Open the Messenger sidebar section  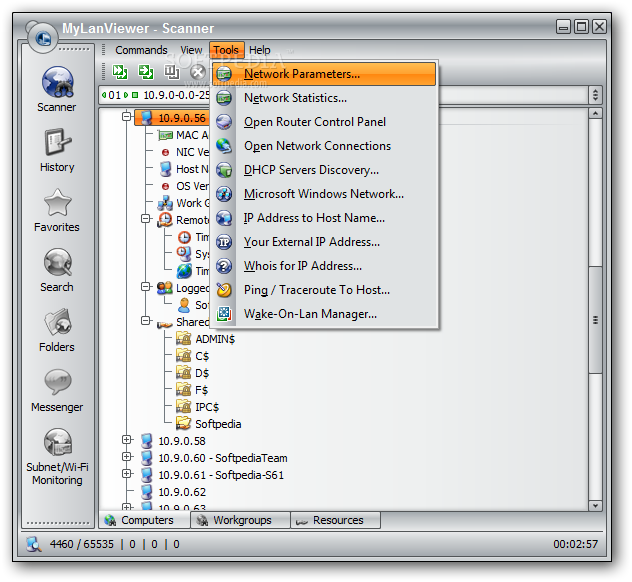pos(57,390)
